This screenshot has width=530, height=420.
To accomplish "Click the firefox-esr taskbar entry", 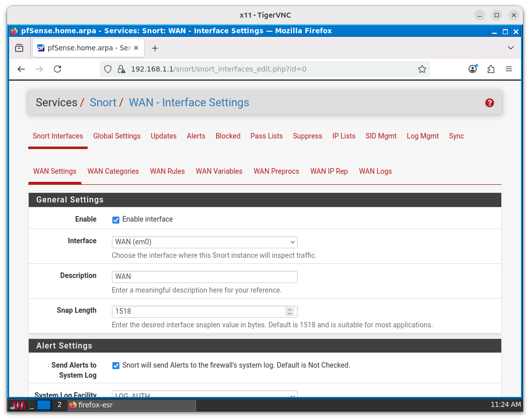I will [x=131, y=405].
